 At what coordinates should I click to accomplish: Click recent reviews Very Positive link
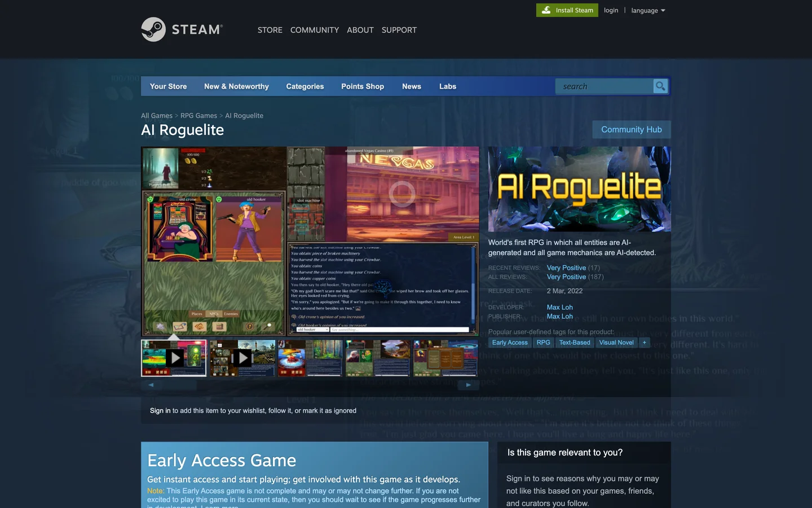coord(566,268)
